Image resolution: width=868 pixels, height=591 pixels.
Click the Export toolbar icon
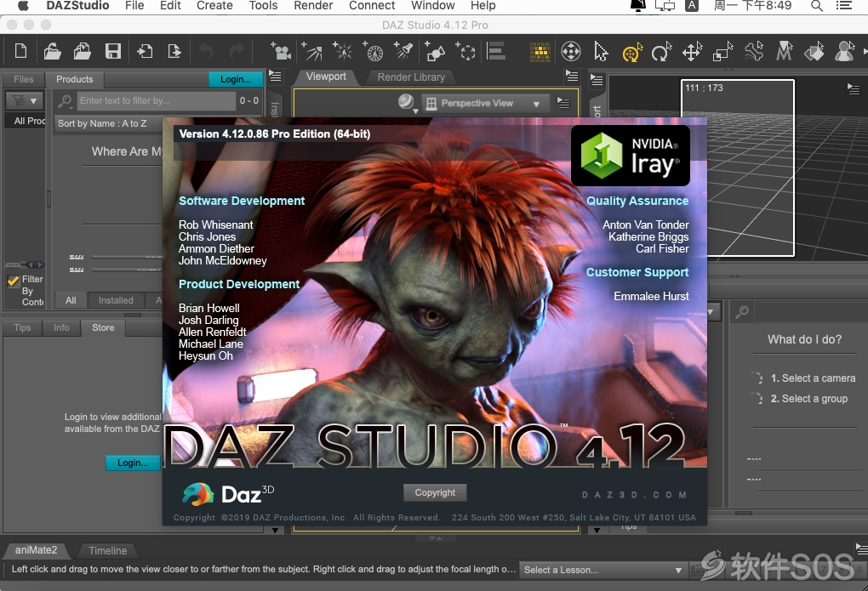click(174, 52)
